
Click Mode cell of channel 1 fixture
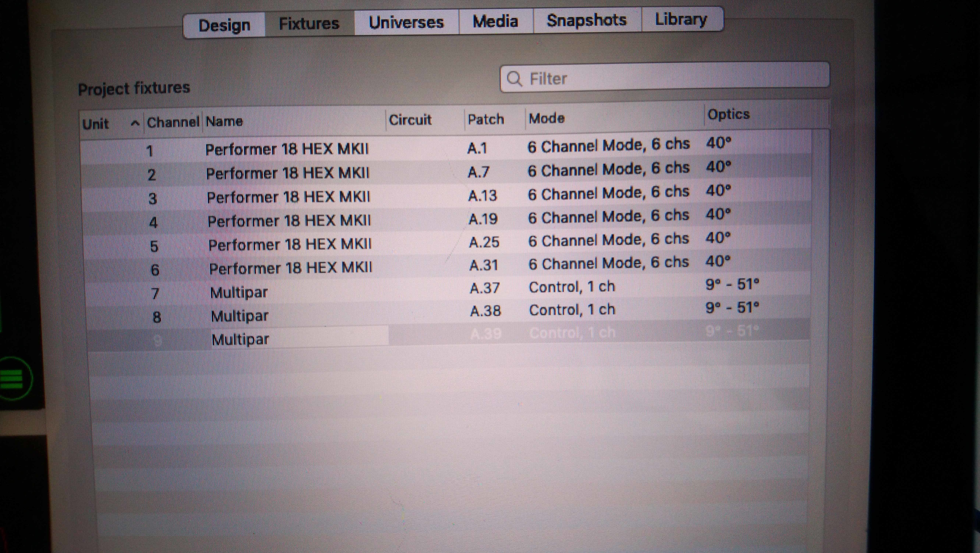608,145
